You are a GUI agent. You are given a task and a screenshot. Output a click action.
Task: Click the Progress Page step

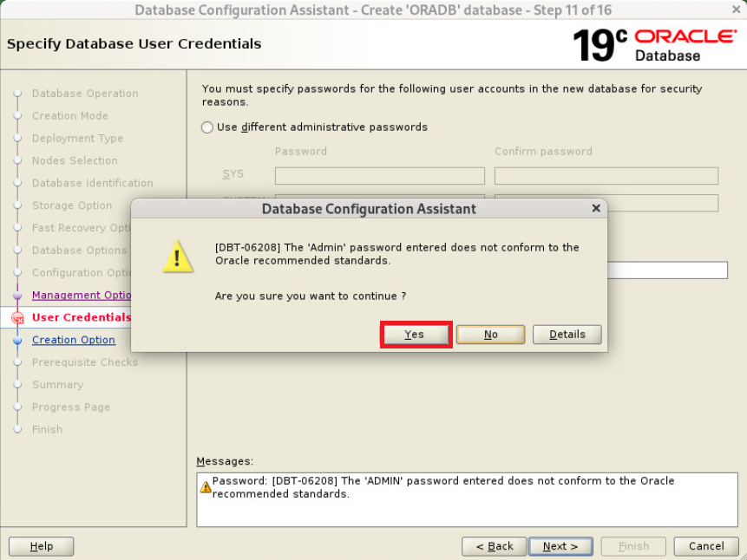(71, 407)
